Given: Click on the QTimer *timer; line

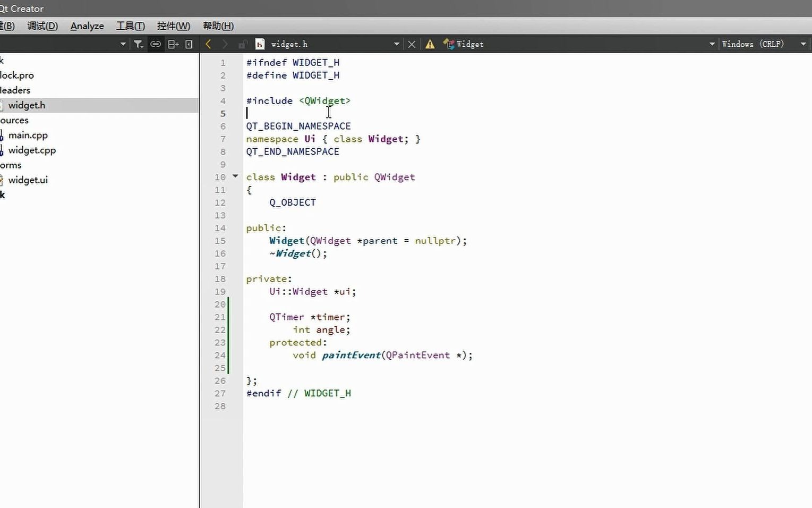Looking at the screenshot, I should (x=310, y=317).
